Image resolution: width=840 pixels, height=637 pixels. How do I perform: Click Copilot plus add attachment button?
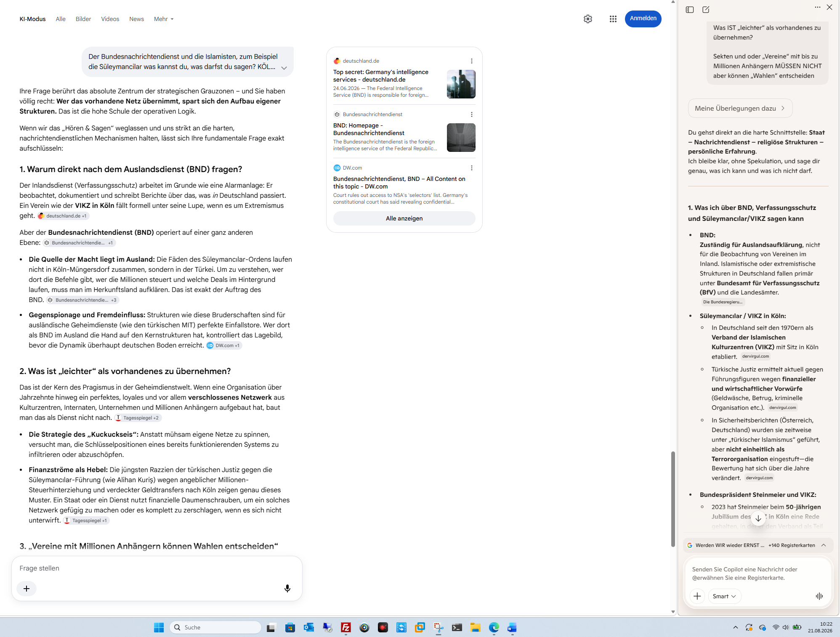coord(697,596)
